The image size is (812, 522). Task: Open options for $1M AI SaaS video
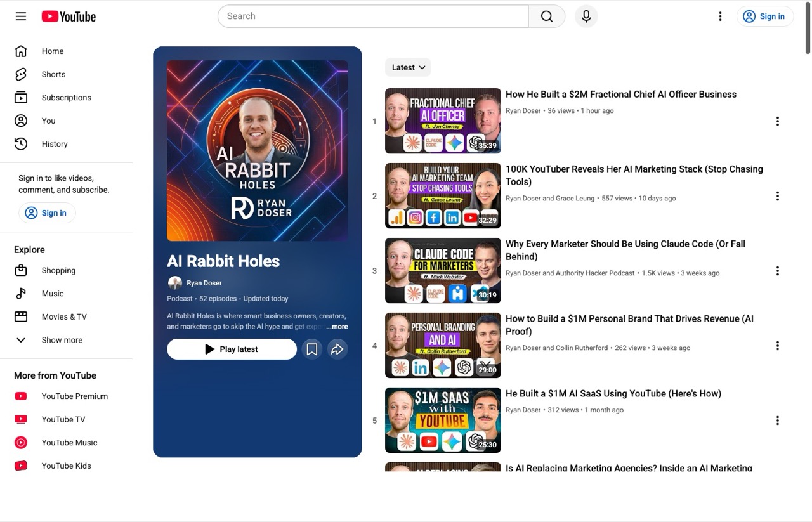click(777, 421)
